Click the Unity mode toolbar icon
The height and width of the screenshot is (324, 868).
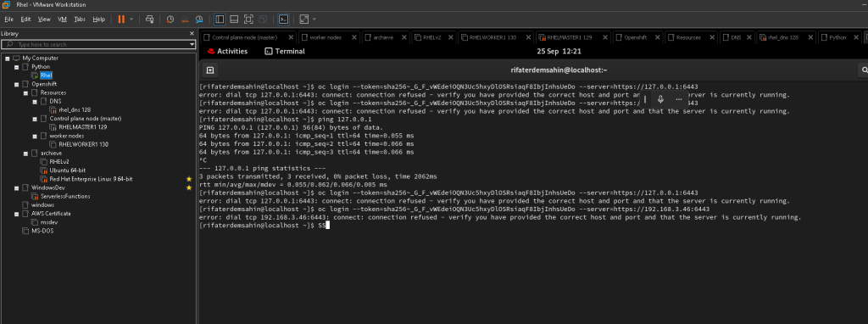263,19
